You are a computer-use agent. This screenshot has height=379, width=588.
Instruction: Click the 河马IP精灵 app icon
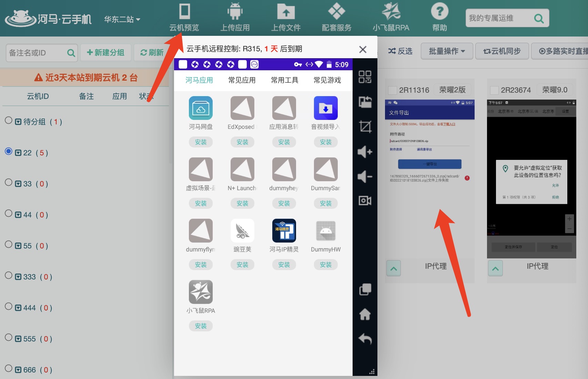tap(284, 231)
